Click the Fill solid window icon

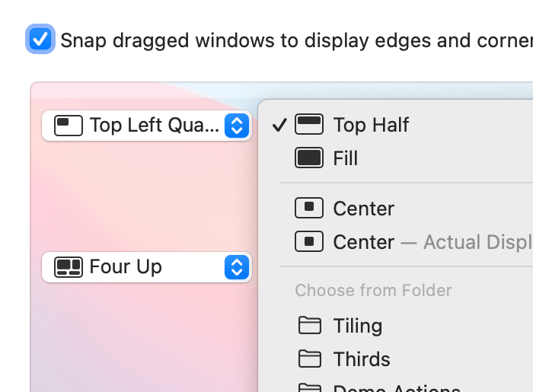point(309,158)
